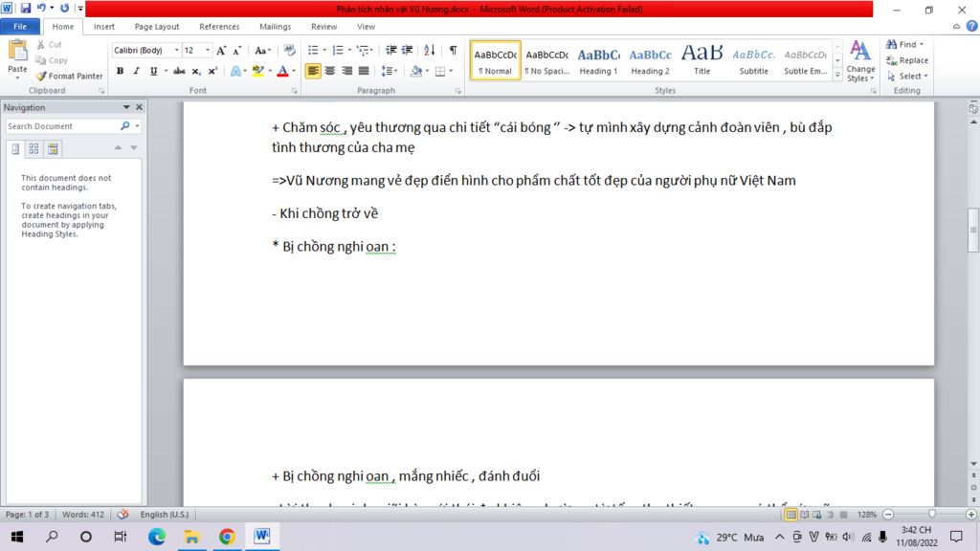Viewport: 980px width, 551px height.
Task: Toggle Bold formatting
Action: [120, 71]
